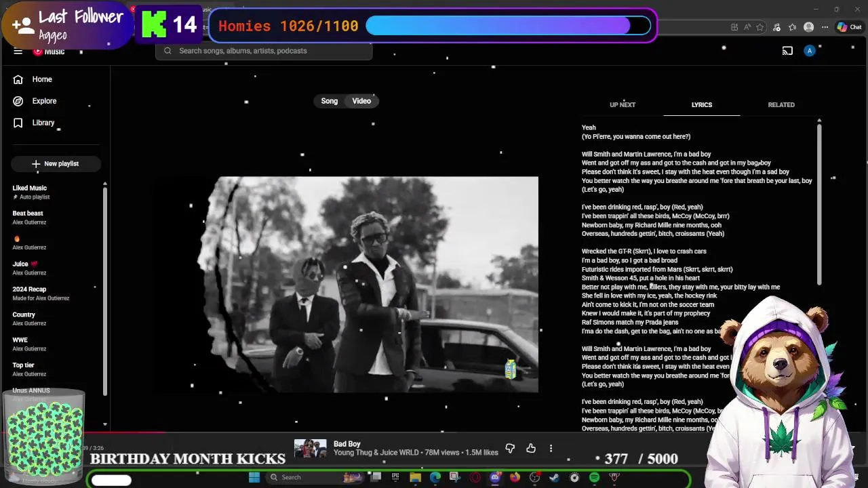Click the split screen icon in Edge address bar
Image resolution: width=868 pixels, height=488 pixels.
(x=734, y=27)
